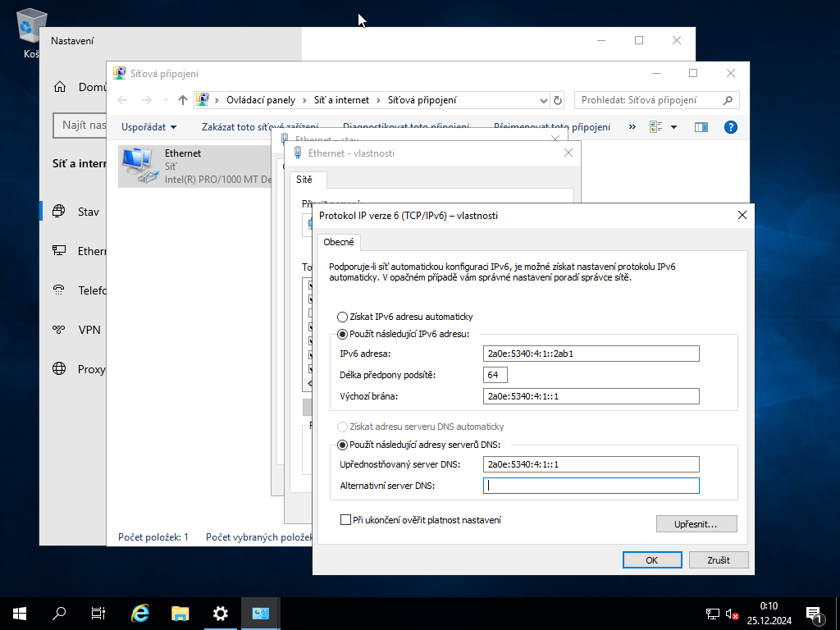Click the refresh icon in the address bar

557,99
